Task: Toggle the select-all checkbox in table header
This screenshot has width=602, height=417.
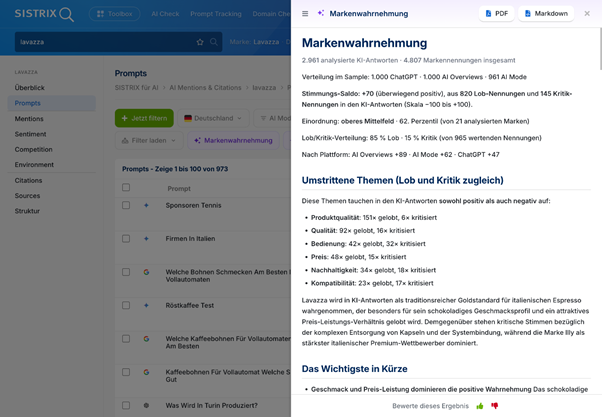Action: (126, 187)
